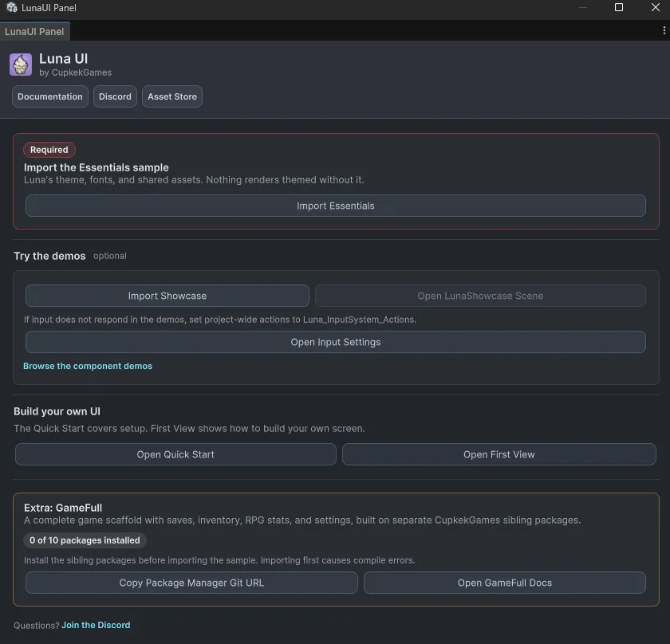
Task: Click the Import Showcase button
Action: 167,296
